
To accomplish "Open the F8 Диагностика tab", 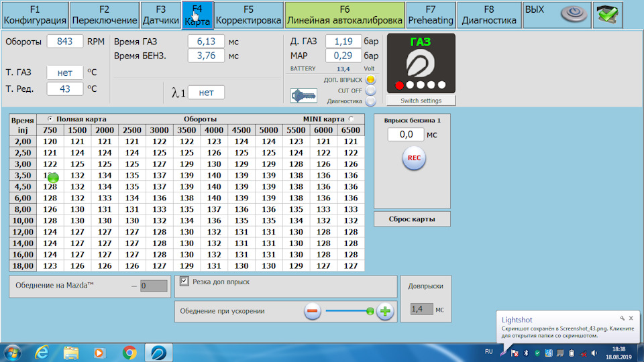I will tap(489, 15).
